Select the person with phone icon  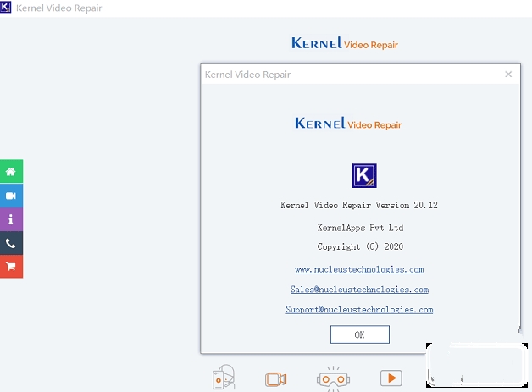click(224, 378)
